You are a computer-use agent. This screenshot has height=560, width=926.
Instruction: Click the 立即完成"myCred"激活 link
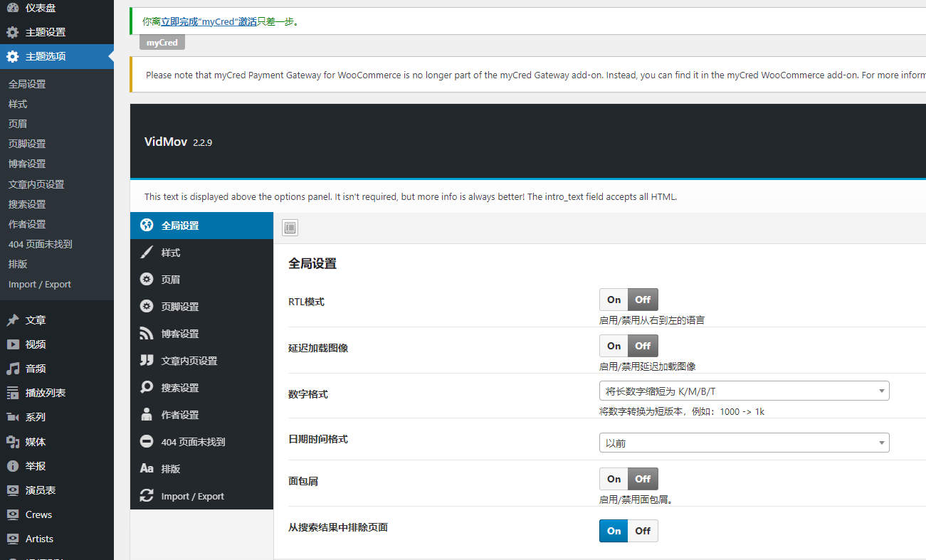tap(209, 21)
